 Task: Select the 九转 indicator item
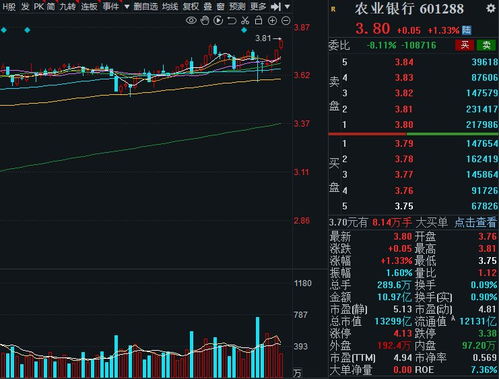coord(68,6)
